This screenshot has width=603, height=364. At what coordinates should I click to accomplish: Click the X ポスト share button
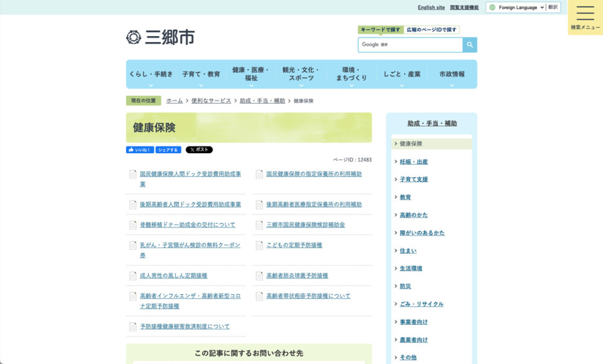click(199, 150)
